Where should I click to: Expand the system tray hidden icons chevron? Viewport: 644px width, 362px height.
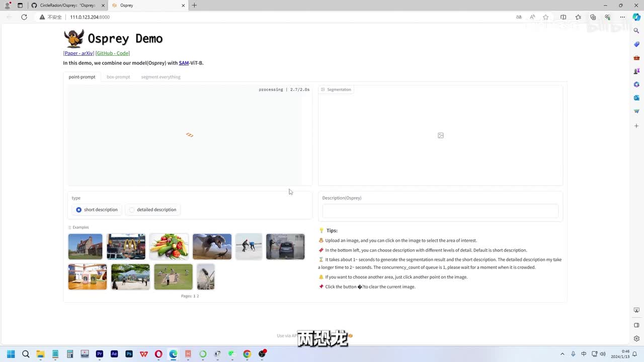click(x=562, y=354)
